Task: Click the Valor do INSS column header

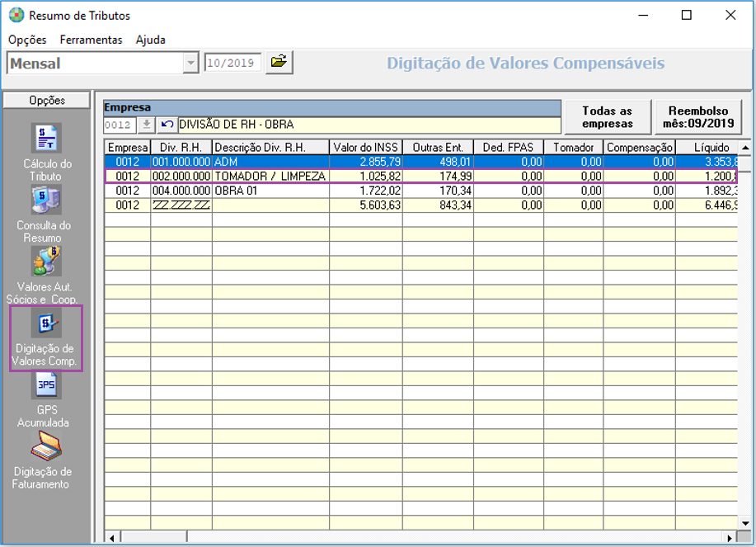Action: (x=366, y=147)
